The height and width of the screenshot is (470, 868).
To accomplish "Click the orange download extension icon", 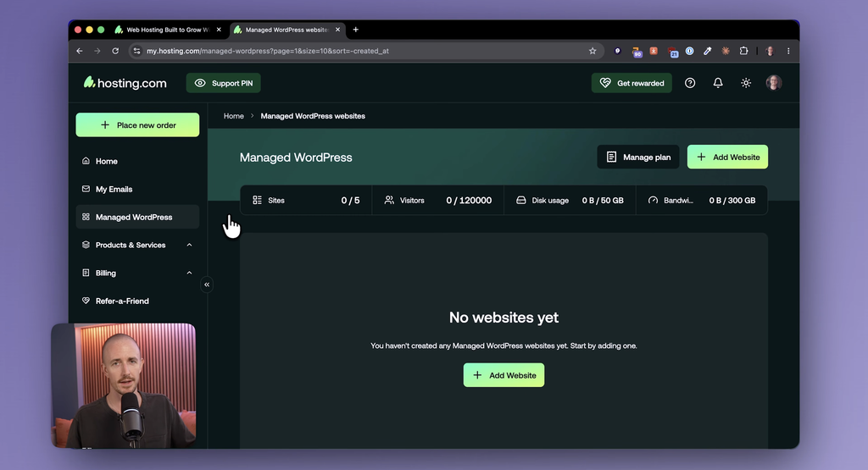I will pyautogui.click(x=654, y=51).
